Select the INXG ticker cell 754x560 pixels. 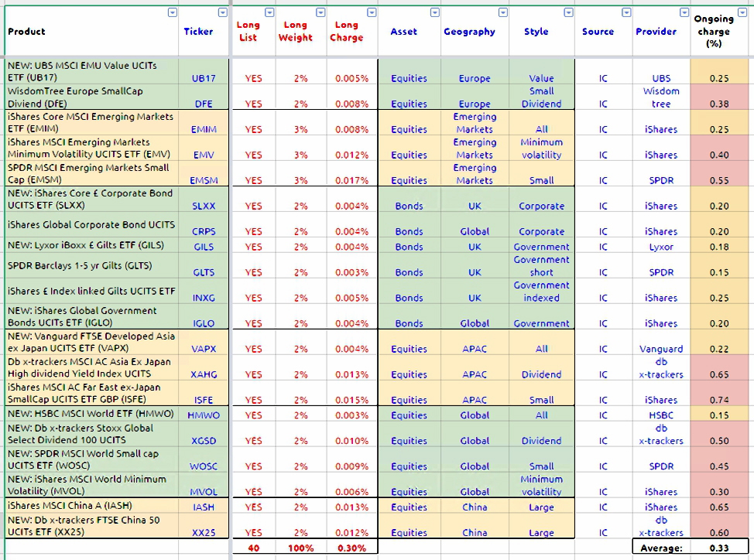[x=204, y=291]
